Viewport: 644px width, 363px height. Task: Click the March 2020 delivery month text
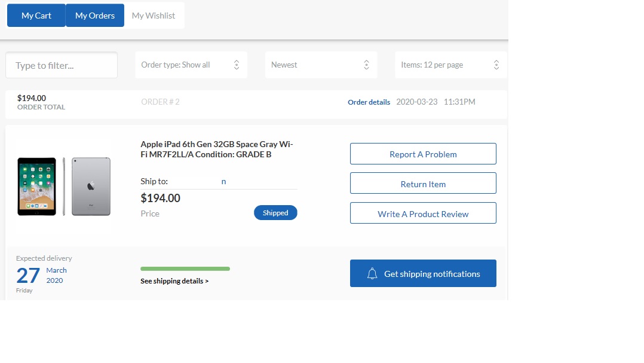point(56,276)
